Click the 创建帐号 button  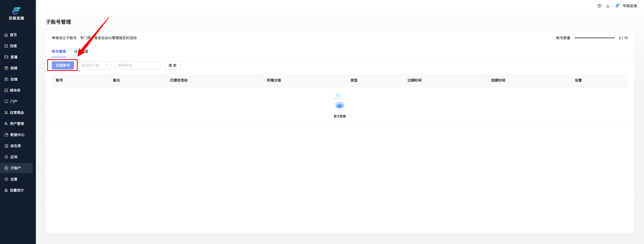click(x=63, y=65)
